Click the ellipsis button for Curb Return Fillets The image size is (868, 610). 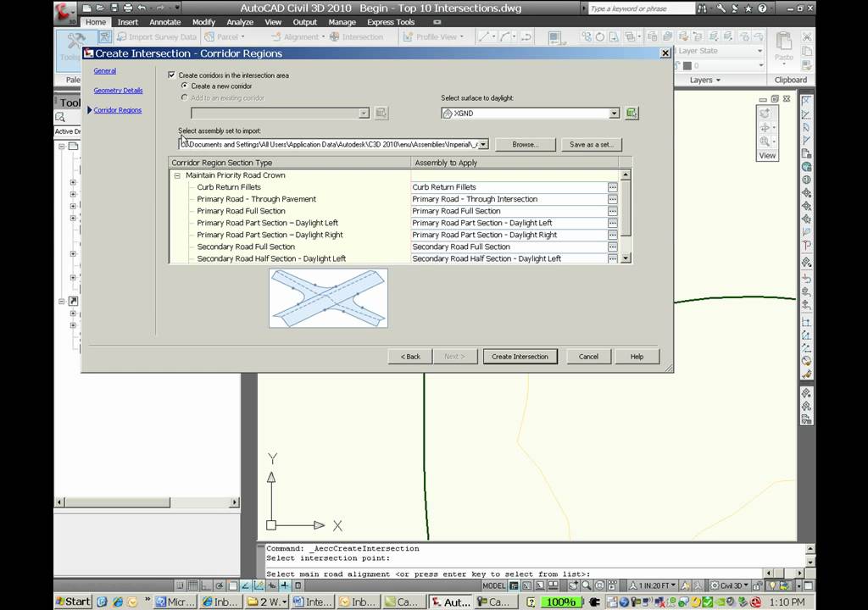tap(612, 187)
